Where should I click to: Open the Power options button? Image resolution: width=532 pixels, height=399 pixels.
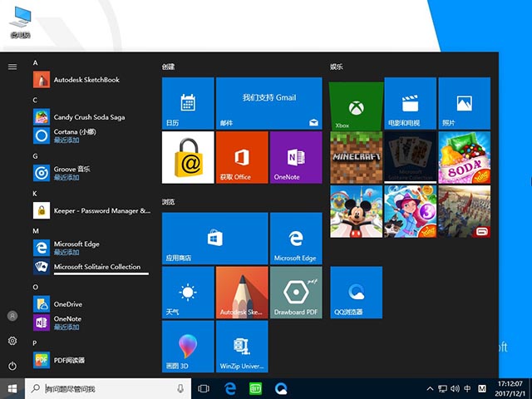tap(12, 366)
